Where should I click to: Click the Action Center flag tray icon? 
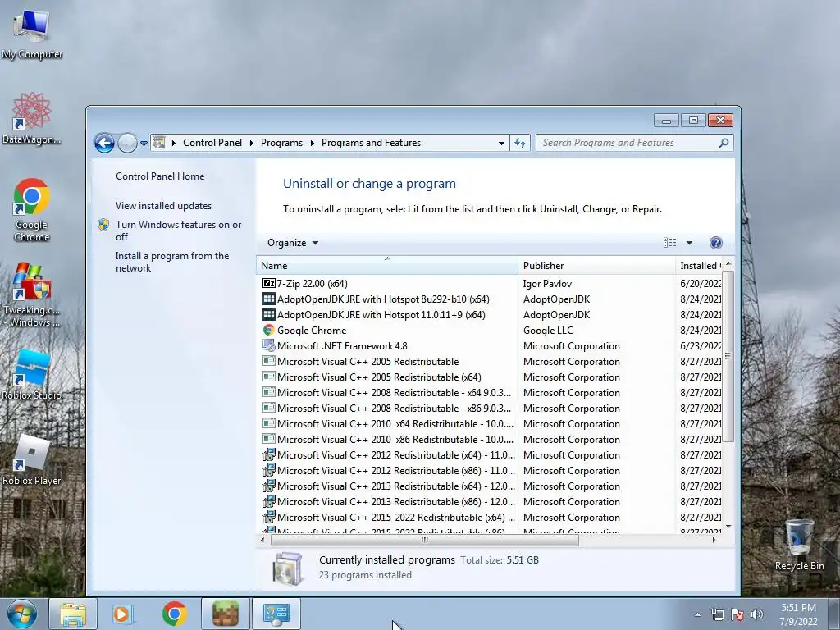click(x=737, y=614)
